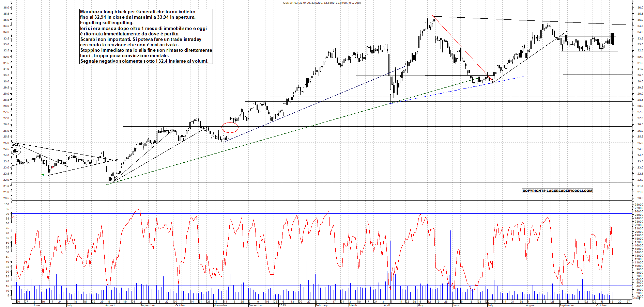Click the 100 level on the oscillator scale

6,204
